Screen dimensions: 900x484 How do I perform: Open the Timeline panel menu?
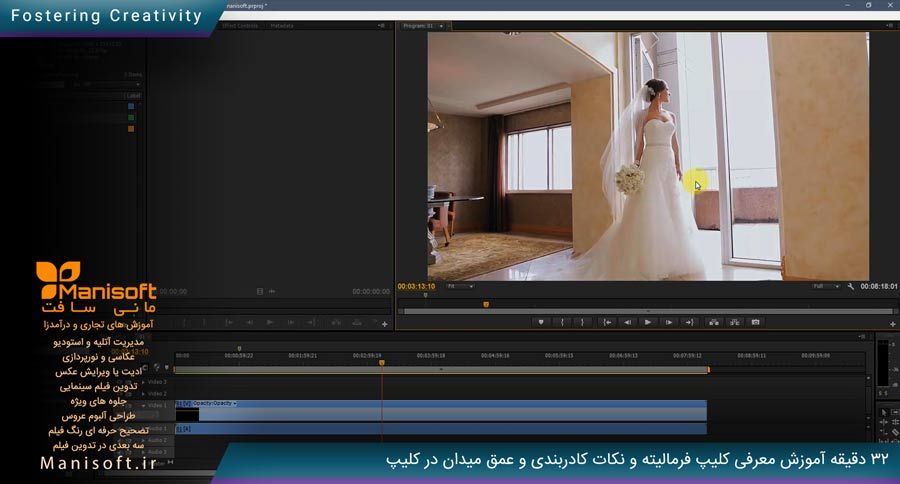point(862,336)
